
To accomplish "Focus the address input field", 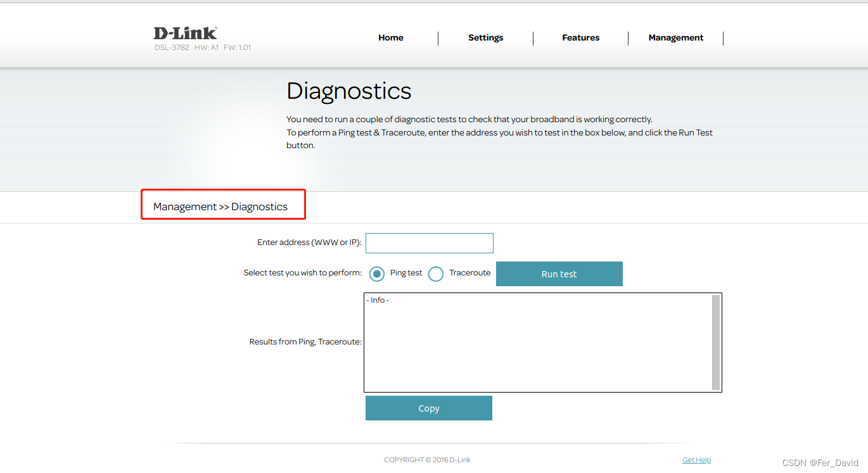I will point(430,243).
